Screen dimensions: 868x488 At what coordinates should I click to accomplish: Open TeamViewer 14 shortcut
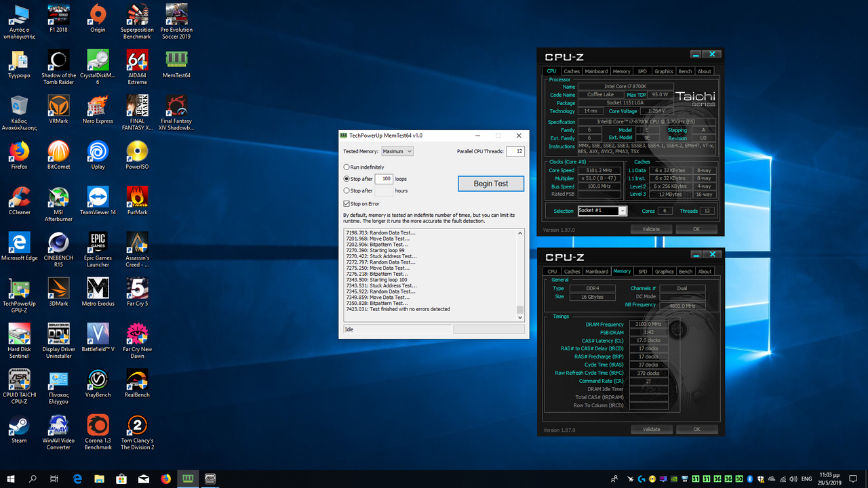[98, 201]
